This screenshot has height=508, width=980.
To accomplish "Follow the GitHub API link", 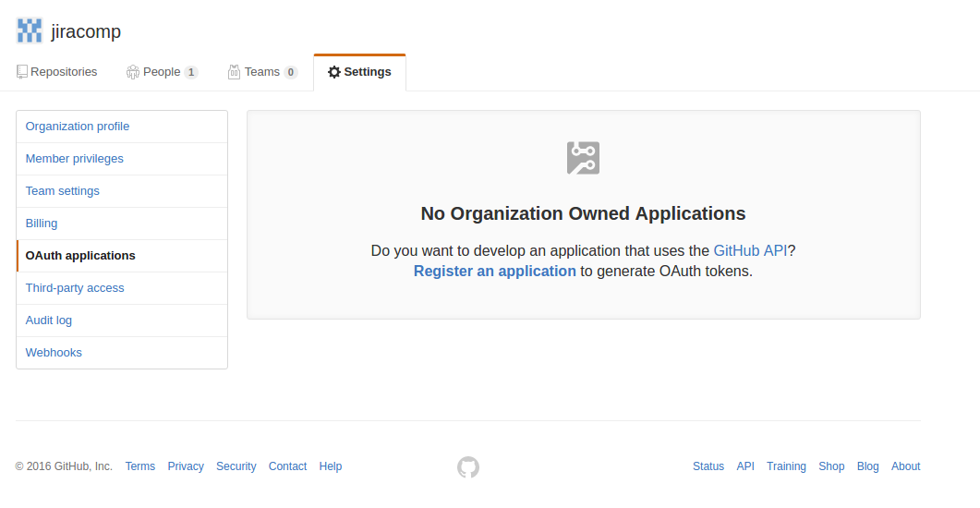I will pos(750,250).
